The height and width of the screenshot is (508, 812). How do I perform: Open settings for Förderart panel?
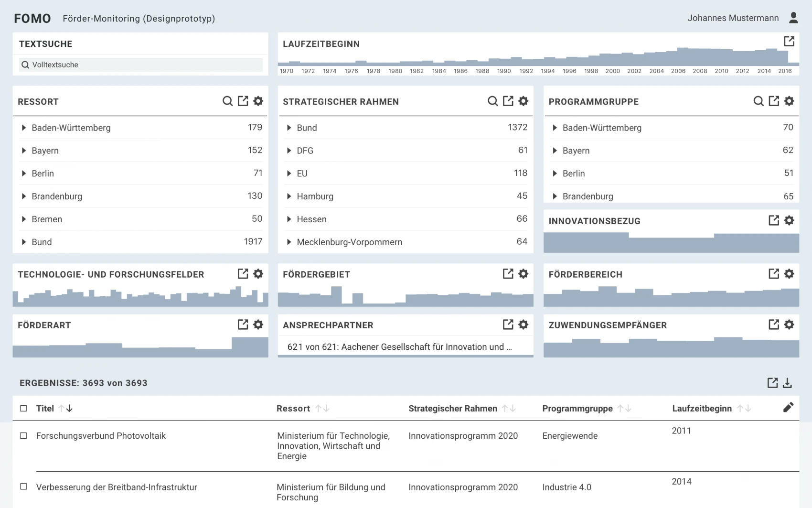click(258, 324)
